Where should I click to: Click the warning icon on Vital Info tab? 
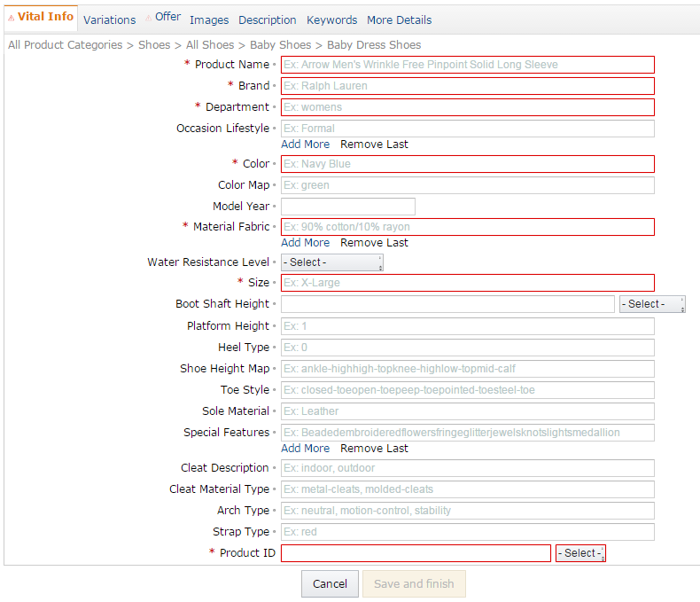coord(11,18)
